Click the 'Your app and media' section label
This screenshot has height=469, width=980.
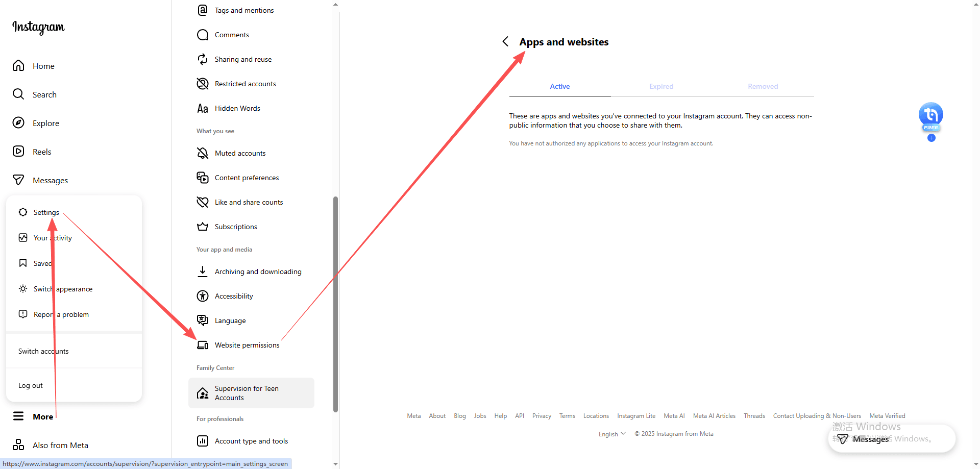point(224,250)
